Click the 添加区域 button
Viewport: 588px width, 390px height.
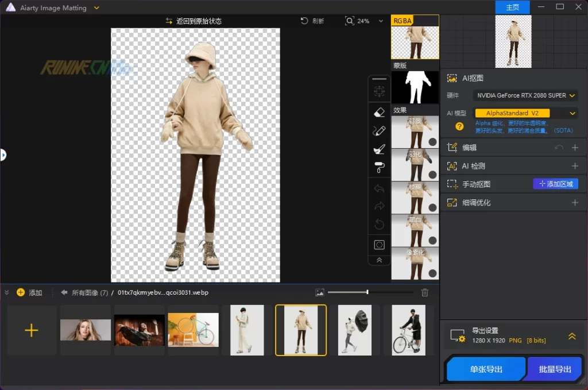pyautogui.click(x=555, y=184)
